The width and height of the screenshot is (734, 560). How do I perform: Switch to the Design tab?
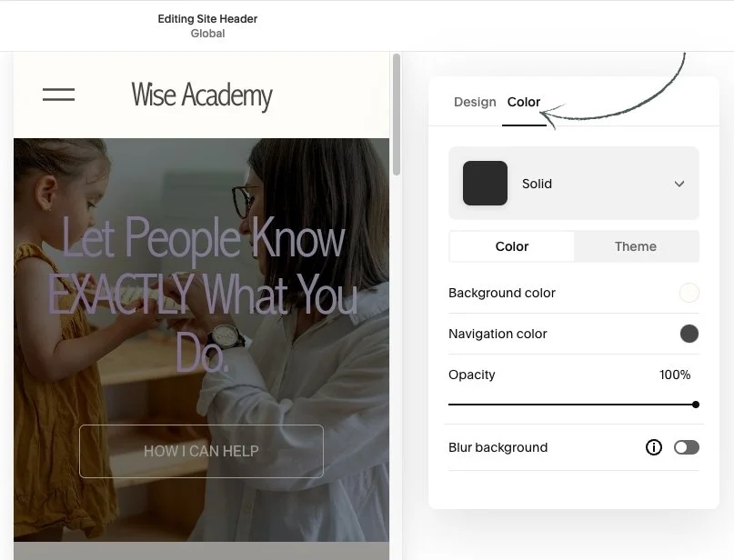pos(475,102)
